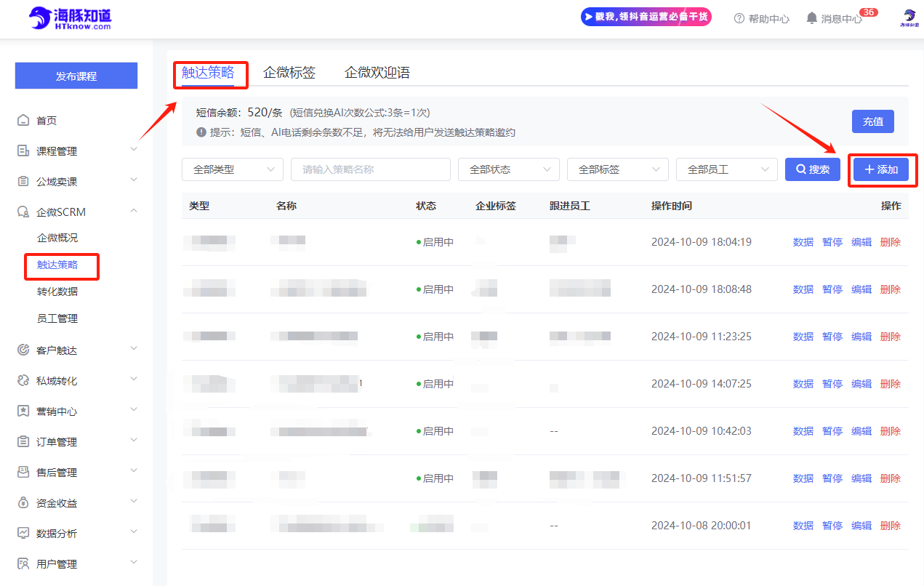Click the timestamp 2024-10-08 20:00:01
Screen dimensions: 924x586
702,526
